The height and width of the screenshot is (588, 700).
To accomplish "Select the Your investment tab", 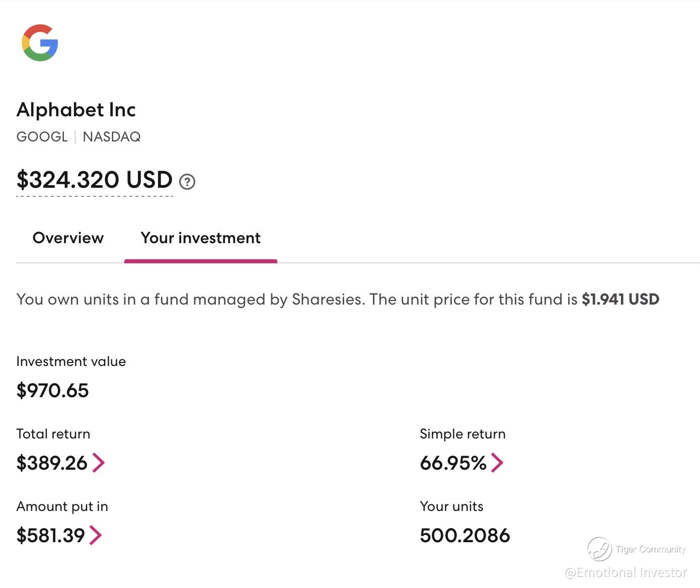I will 200,238.
